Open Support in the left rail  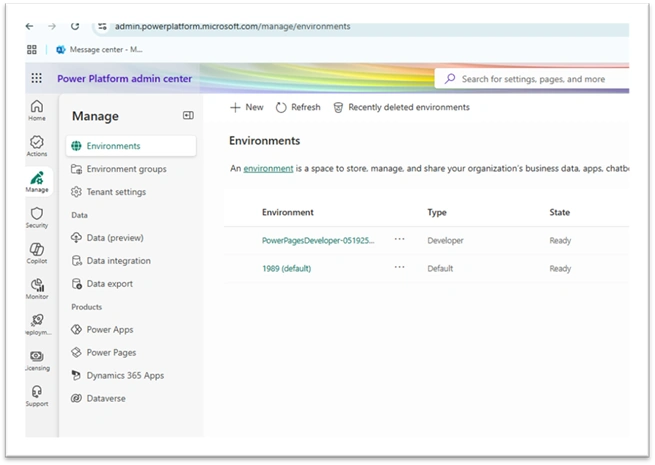[x=37, y=396]
